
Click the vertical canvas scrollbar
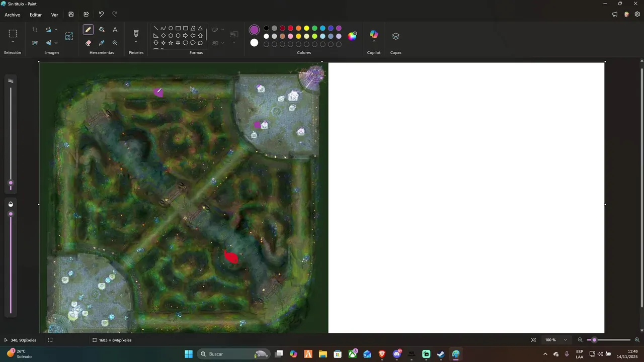(x=641, y=187)
